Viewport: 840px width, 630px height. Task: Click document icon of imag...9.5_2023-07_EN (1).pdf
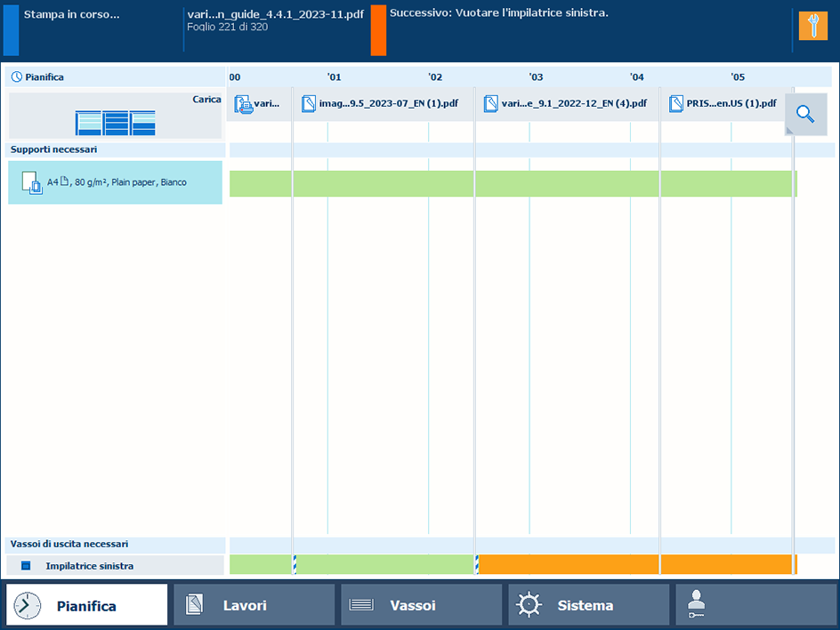click(309, 103)
